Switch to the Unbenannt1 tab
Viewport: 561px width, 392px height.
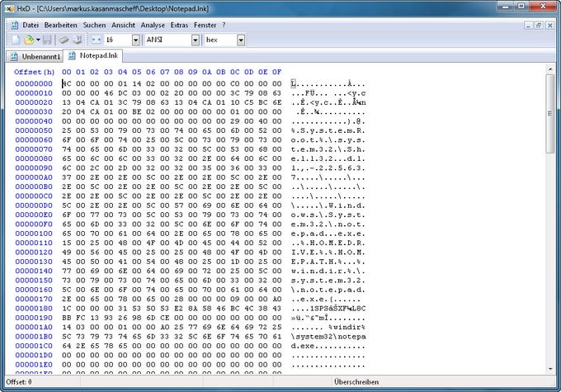(x=35, y=57)
